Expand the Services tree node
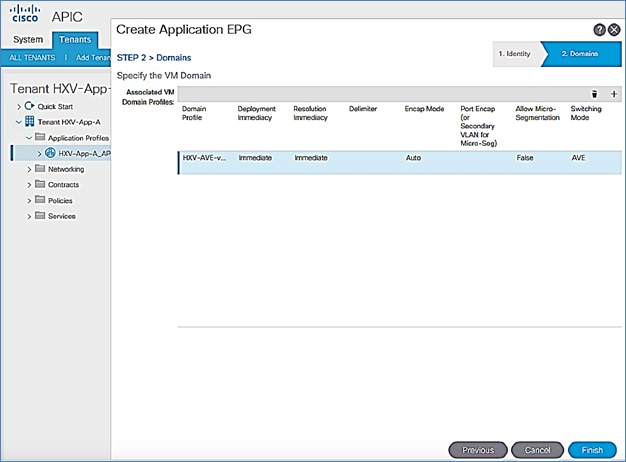This screenshot has height=462, width=626. (x=29, y=216)
